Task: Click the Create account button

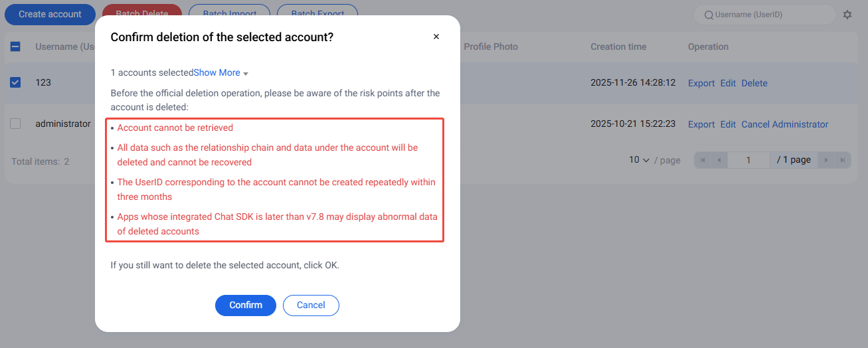Action: 50,14
